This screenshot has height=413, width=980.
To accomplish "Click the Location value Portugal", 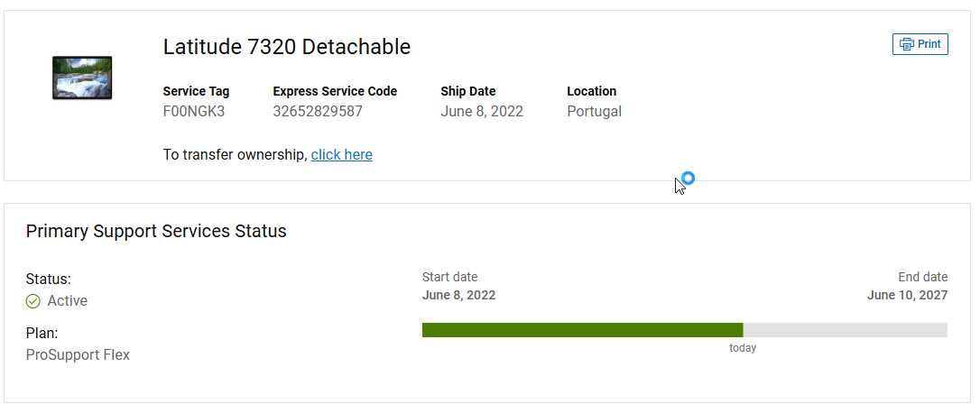I will coord(594,112).
